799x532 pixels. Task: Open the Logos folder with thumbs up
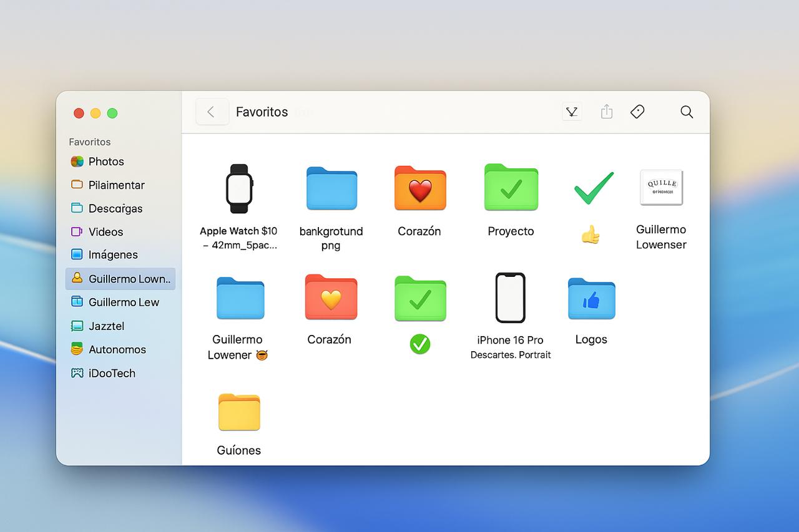(591, 299)
